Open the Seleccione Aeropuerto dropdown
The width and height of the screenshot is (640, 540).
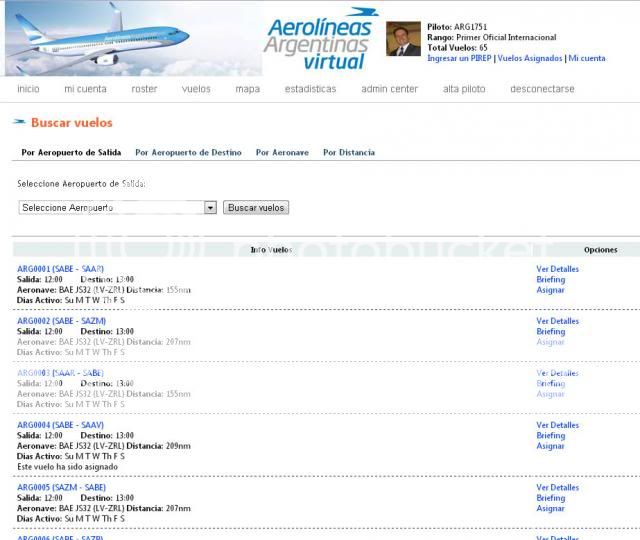118,208
